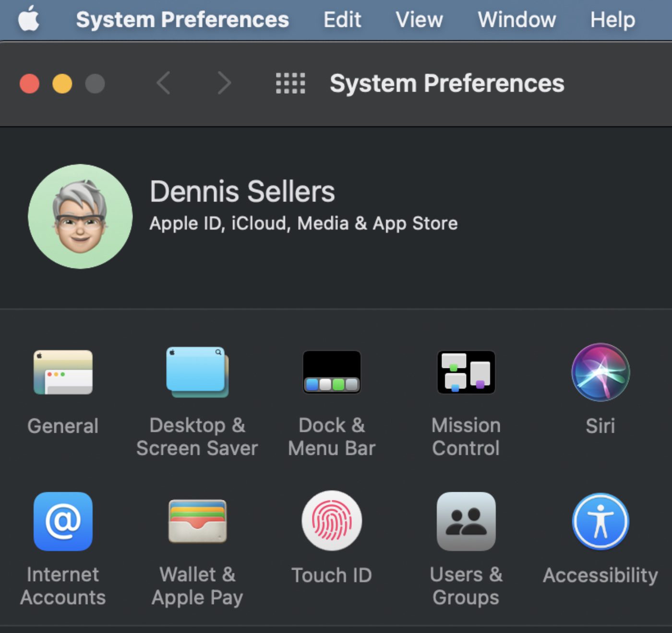Open the Window menu
This screenshot has width=672, height=633.
coord(517,20)
